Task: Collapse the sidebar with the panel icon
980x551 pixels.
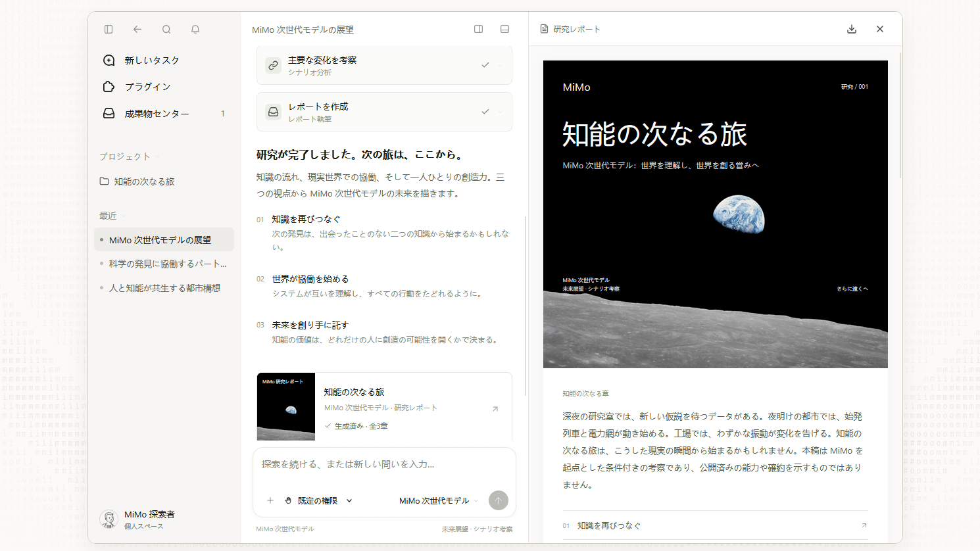Action: 109,30
